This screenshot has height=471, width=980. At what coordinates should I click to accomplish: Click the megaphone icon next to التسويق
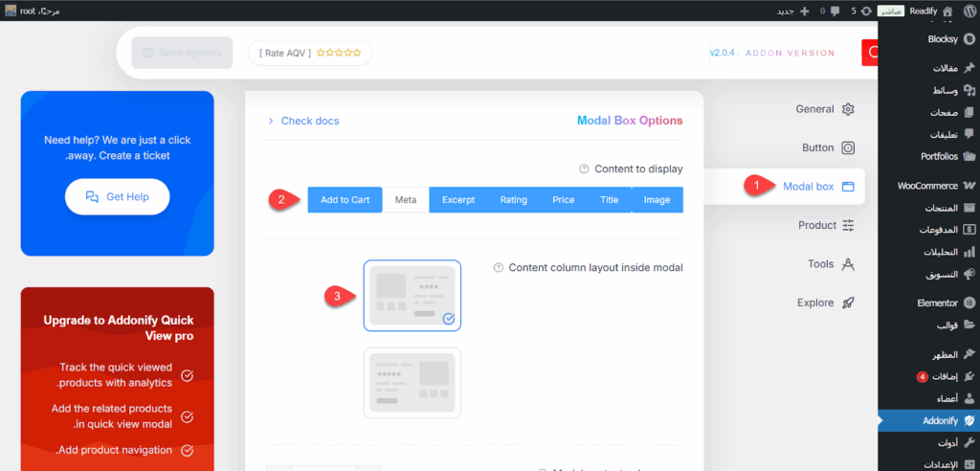pos(969,274)
